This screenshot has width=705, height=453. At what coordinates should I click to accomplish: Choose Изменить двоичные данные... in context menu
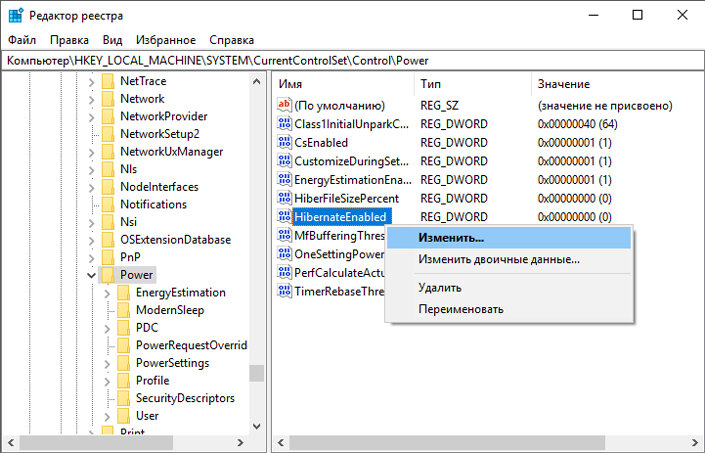click(509, 259)
